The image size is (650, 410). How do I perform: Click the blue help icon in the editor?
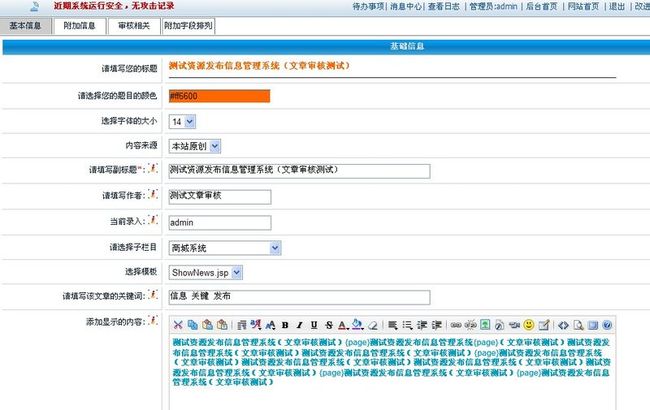(607, 325)
